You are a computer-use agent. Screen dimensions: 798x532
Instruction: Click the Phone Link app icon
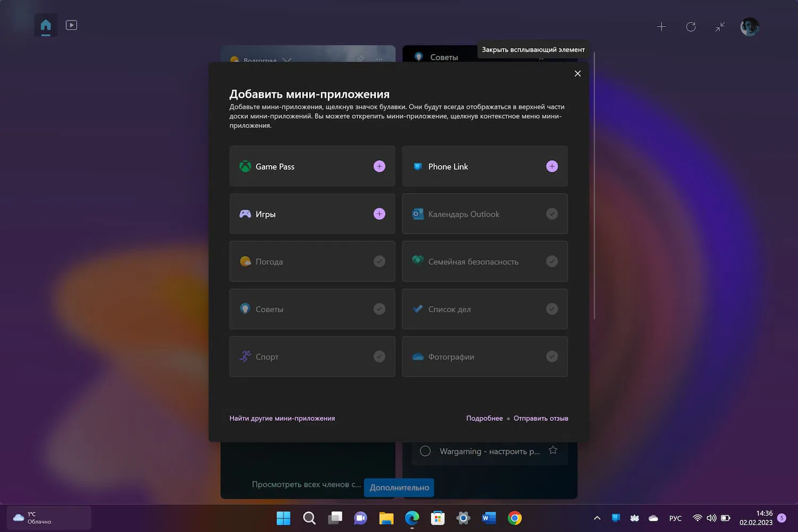[418, 167]
